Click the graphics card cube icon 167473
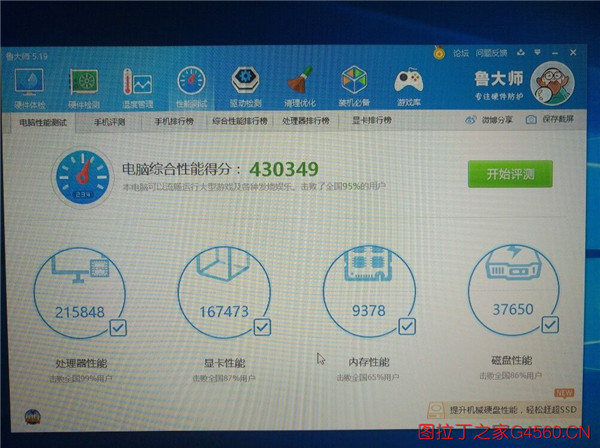 223,265
